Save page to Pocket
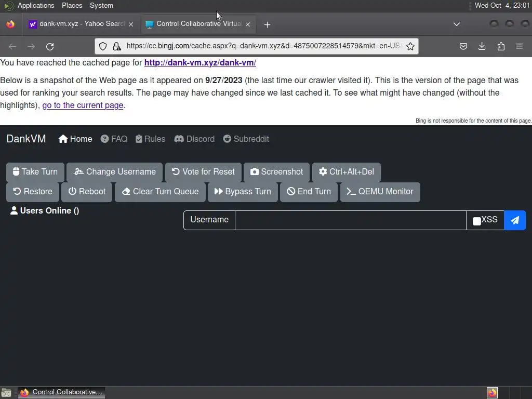Image resolution: width=532 pixels, height=399 pixels. point(463,46)
